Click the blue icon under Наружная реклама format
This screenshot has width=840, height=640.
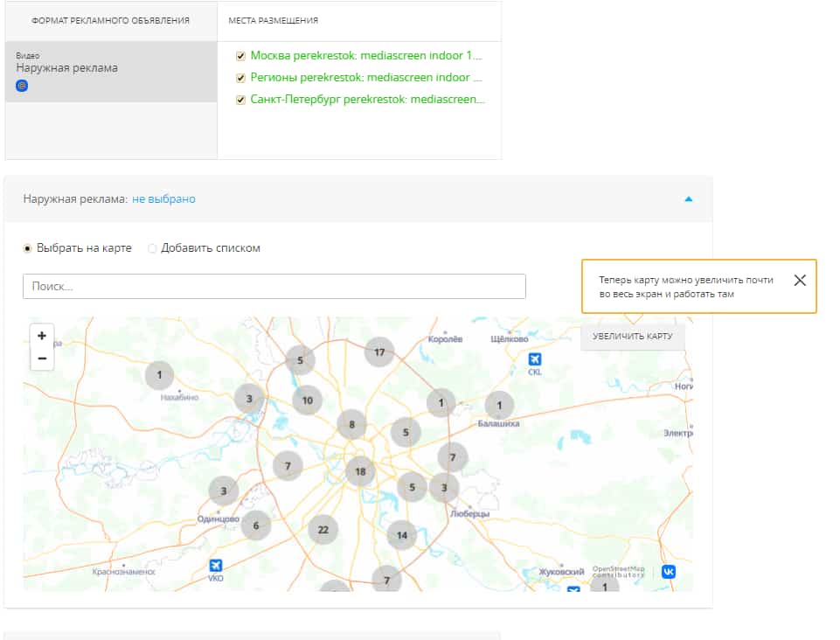[x=22, y=85]
